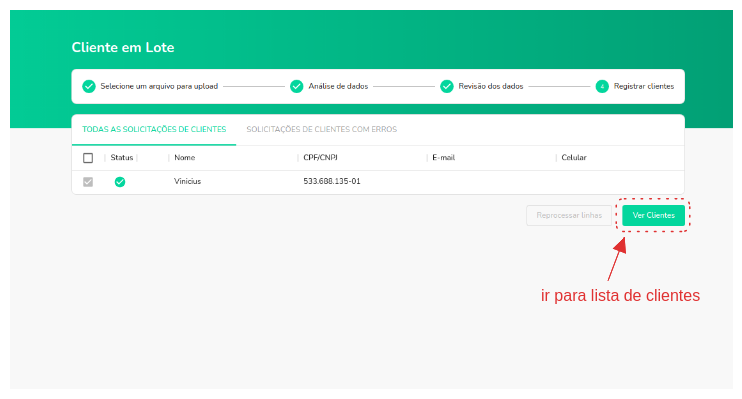
Task: Click the Celular column header
Action: point(574,158)
